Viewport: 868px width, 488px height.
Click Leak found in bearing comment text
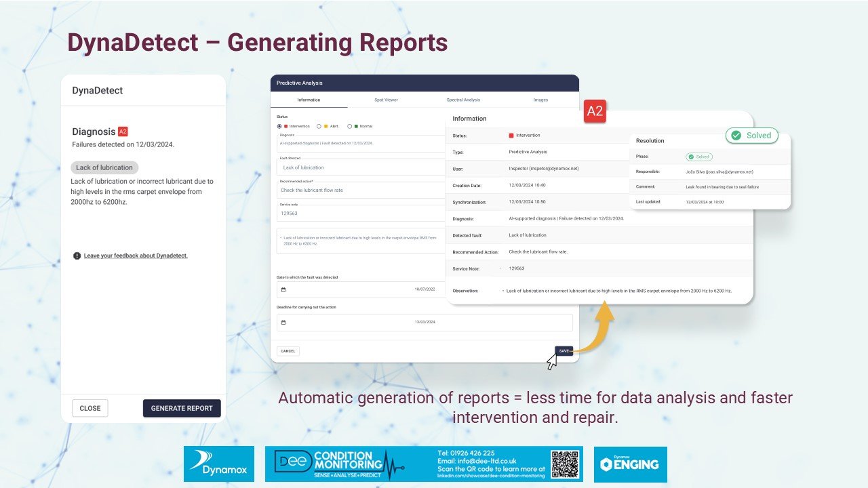click(723, 186)
